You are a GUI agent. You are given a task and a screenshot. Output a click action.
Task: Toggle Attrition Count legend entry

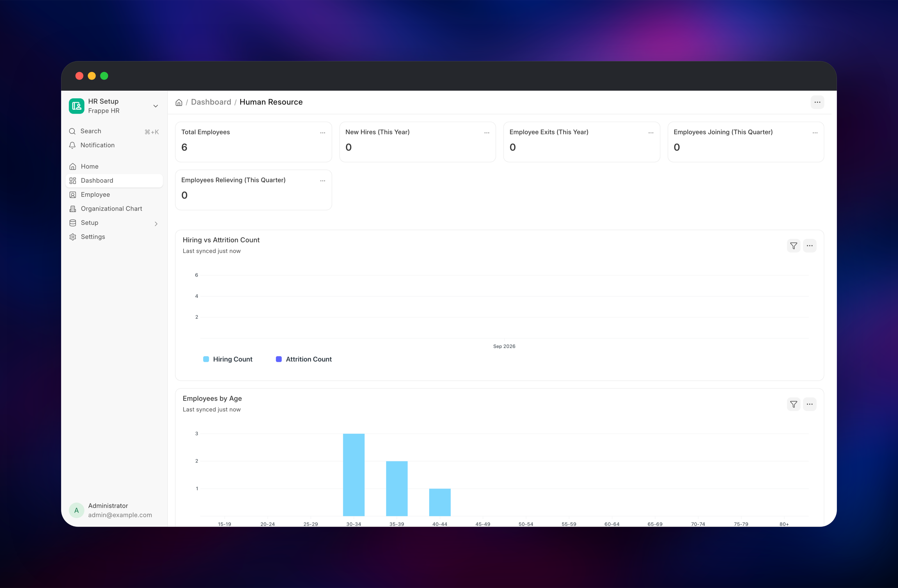pyautogui.click(x=304, y=359)
